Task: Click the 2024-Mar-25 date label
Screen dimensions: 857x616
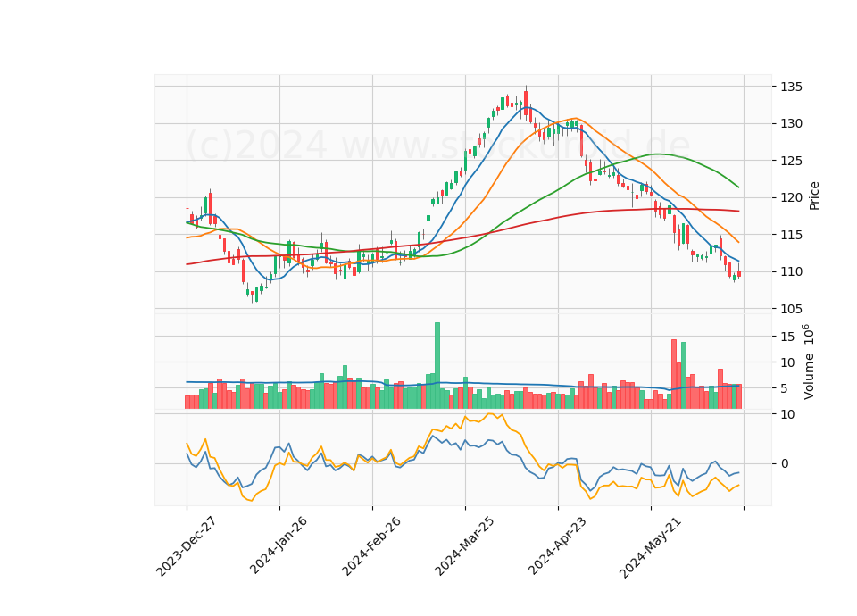Action: coord(464,546)
